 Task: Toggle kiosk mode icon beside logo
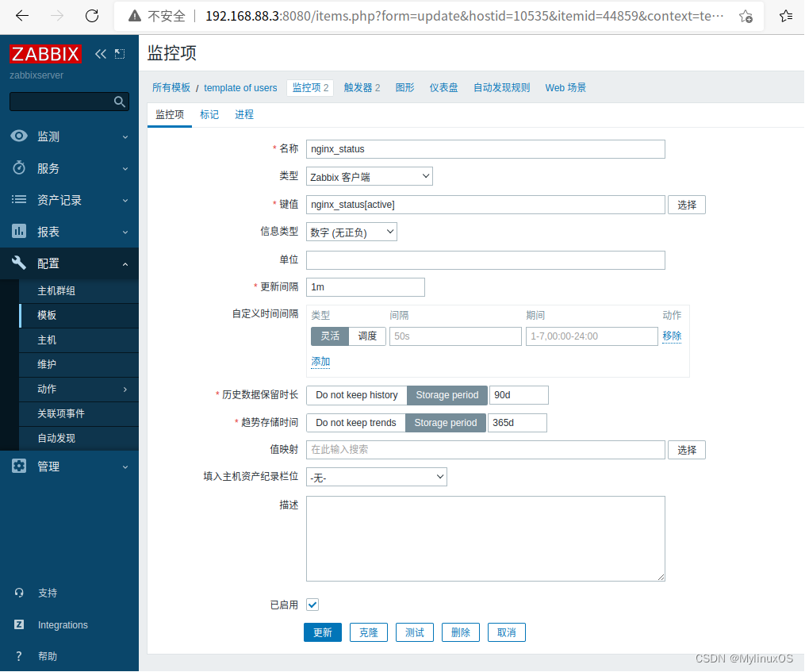120,54
